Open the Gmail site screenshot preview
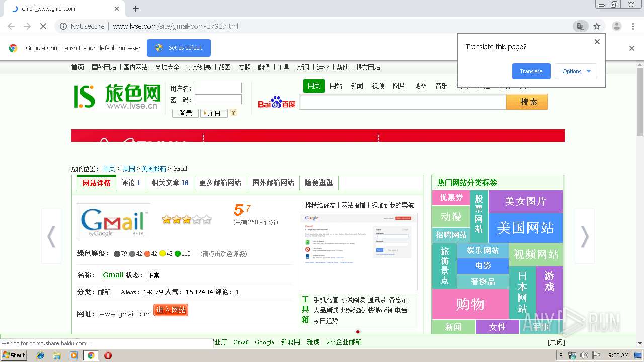The width and height of the screenshot is (644, 362). [358, 251]
